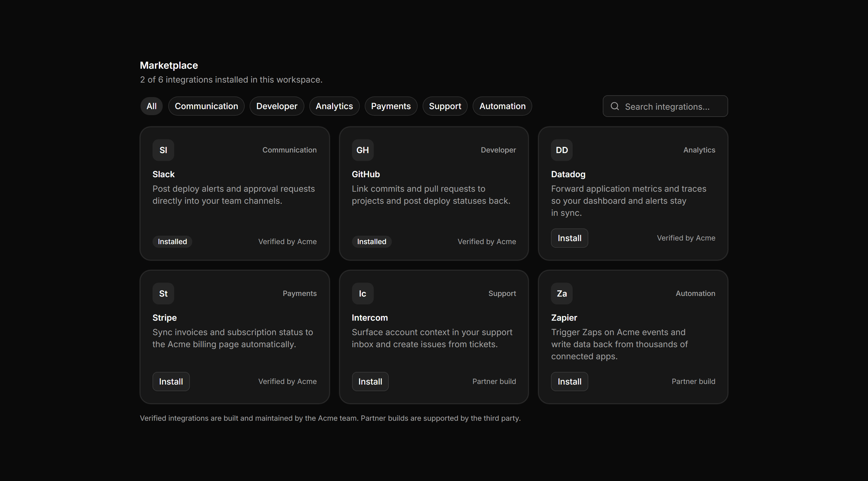Install the Stripe integration
The image size is (868, 481).
click(x=171, y=382)
